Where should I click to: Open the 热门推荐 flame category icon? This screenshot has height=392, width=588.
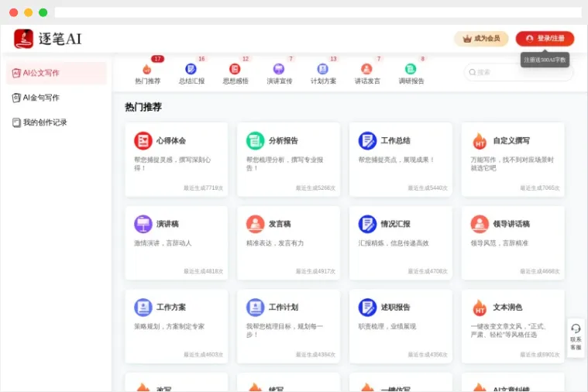click(146, 70)
